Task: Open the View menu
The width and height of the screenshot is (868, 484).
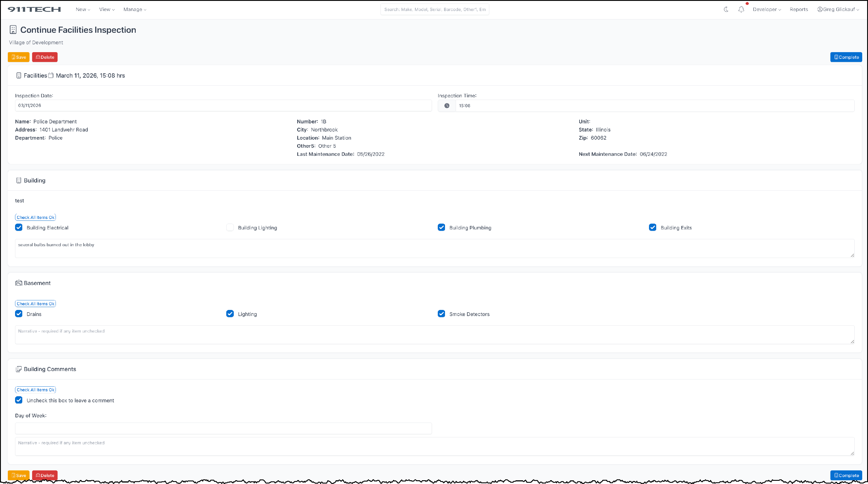Action: (106, 10)
